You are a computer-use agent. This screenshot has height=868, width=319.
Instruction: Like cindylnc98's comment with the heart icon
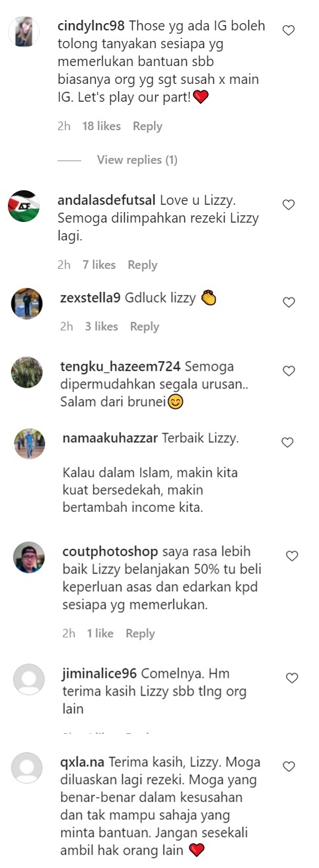[x=288, y=30]
